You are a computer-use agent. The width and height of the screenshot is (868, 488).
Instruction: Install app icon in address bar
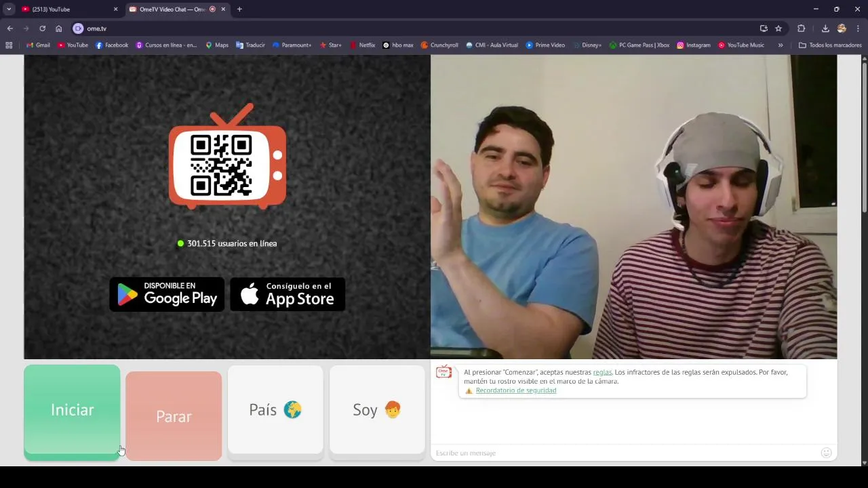click(764, 28)
